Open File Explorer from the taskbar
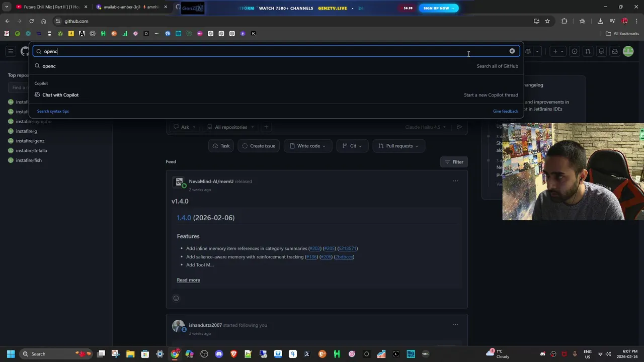Screen dimensions: 644x362 point(130,354)
